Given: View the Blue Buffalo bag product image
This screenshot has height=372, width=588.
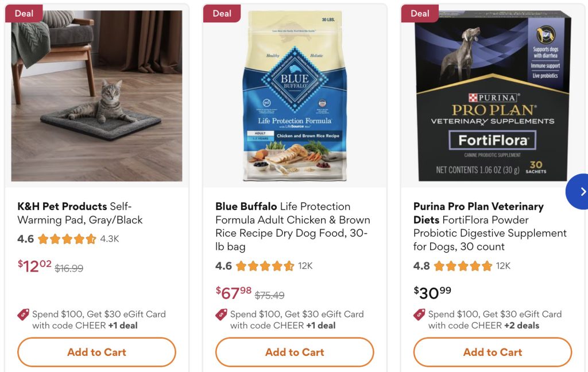Looking at the screenshot, I should click(295, 96).
